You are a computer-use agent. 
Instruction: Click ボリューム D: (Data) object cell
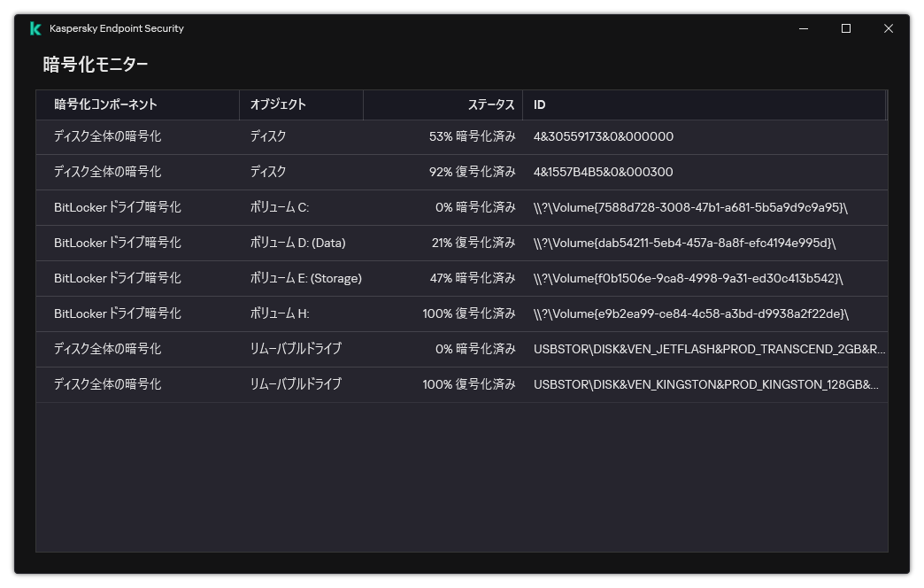pyautogui.click(x=297, y=243)
